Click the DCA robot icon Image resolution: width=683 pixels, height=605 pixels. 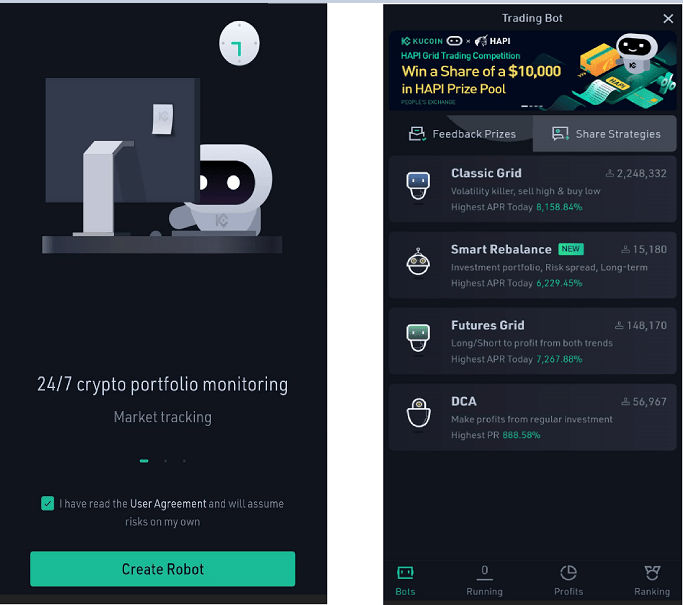(x=418, y=413)
